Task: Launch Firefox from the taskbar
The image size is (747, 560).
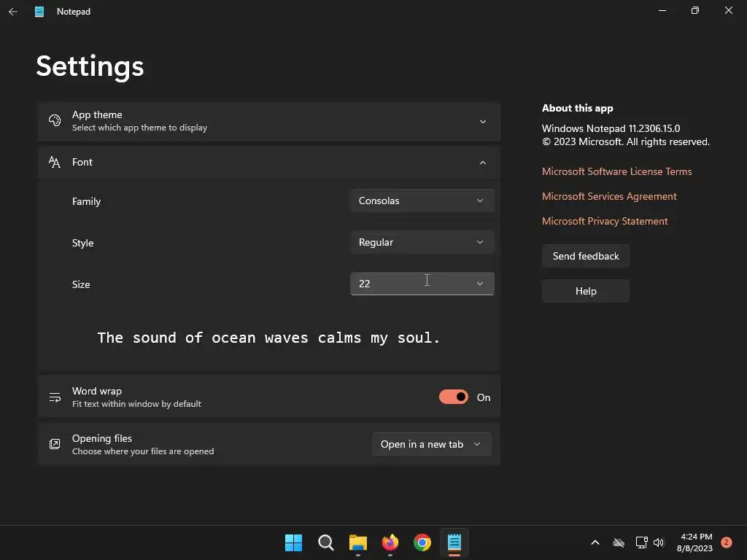Action: point(390,542)
